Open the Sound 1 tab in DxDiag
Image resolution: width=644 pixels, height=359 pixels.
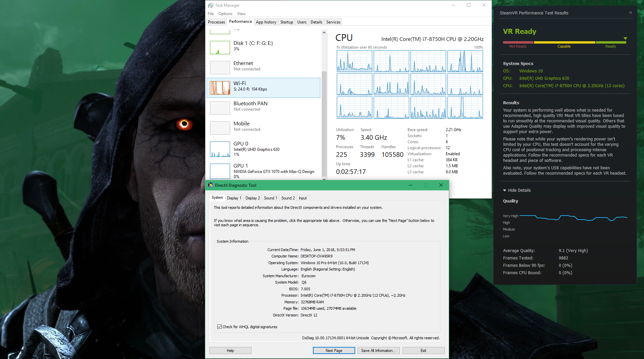click(270, 198)
